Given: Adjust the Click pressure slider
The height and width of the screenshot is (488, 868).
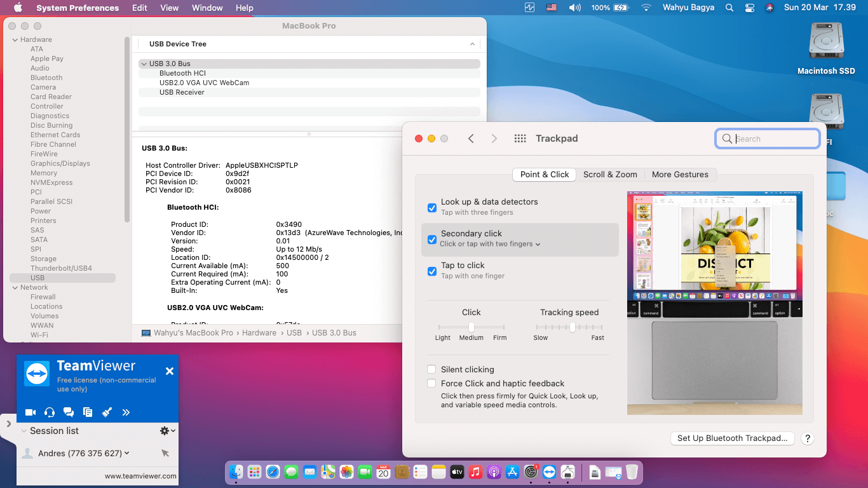Looking at the screenshot, I should (471, 327).
